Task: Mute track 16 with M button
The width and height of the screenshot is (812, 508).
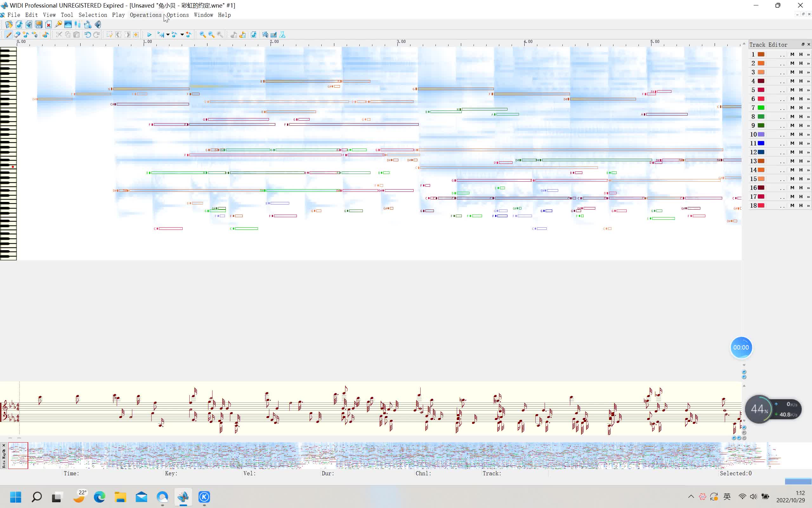Action: (x=792, y=187)
